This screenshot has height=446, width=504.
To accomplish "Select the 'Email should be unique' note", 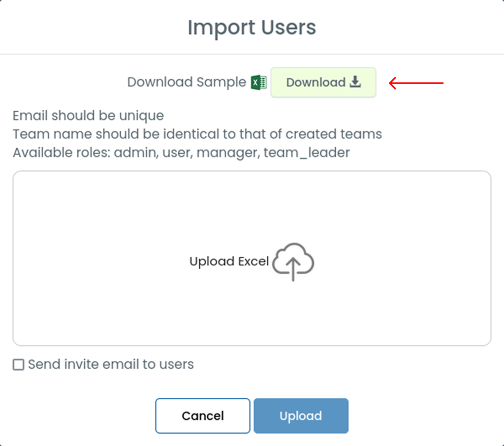I will [x=89, y=116].
